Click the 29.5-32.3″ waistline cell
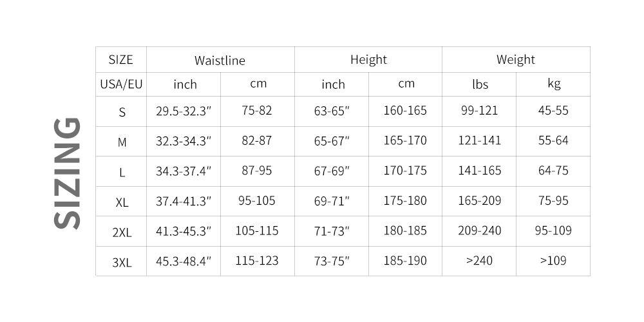The image size is (644, 322). (x=184, y=111)
